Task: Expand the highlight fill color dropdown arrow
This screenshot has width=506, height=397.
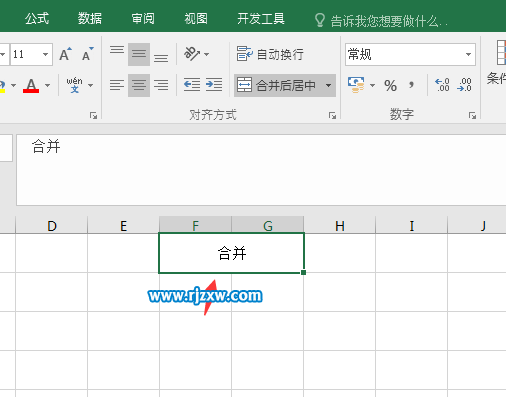Action: (13, 85)
